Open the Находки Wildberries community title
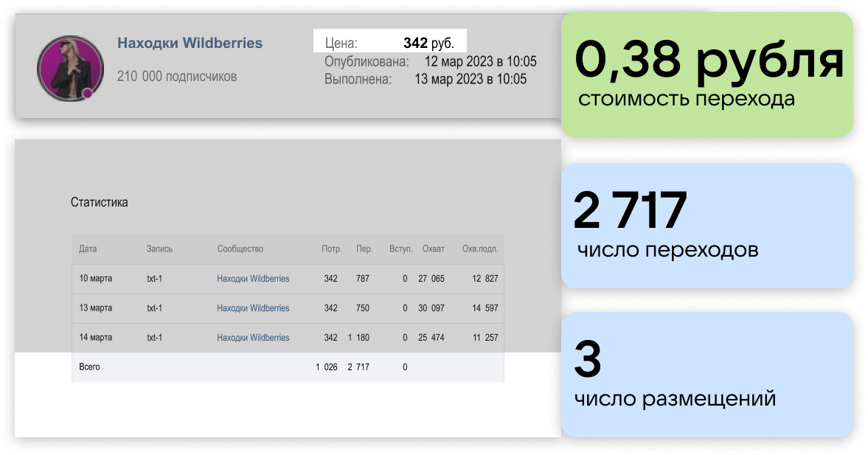The height and width of the screenshot is (455, 868). point(190,44)
